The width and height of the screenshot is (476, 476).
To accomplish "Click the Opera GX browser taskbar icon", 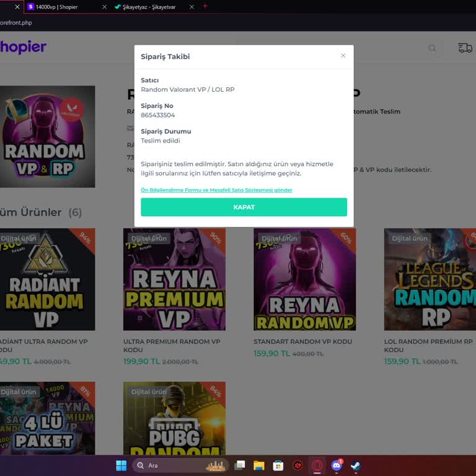I will [317, 465].
